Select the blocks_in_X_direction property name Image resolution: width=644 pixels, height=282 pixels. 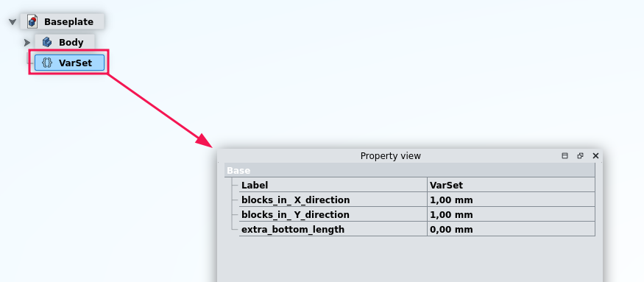pos(295,200)
